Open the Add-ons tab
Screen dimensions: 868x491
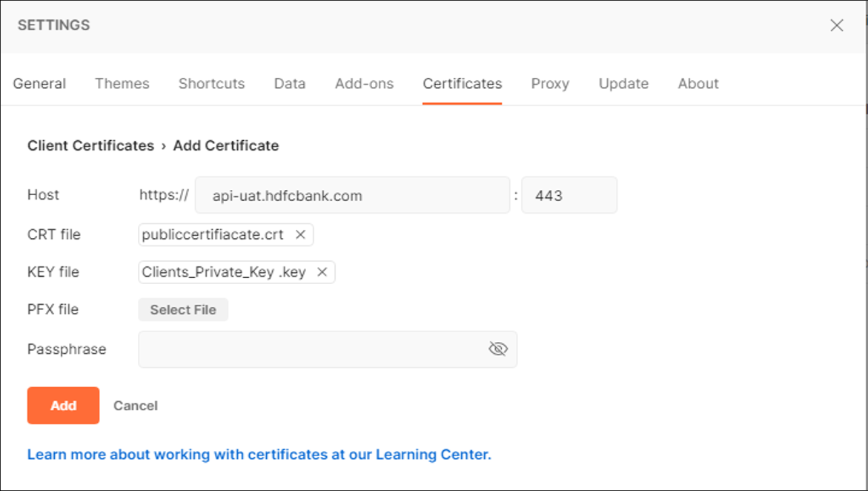tap(364, 84)
